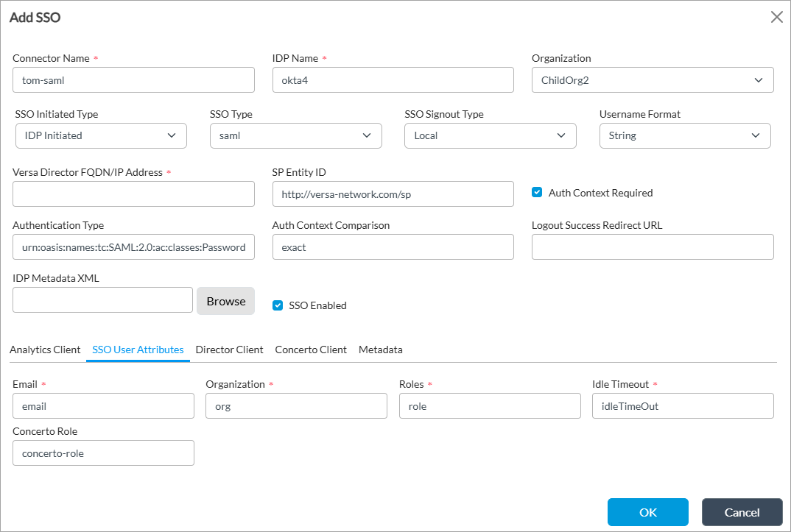Select the Director Client tab
This screenshot has width=791, height=532.
[x=229, y=350]
